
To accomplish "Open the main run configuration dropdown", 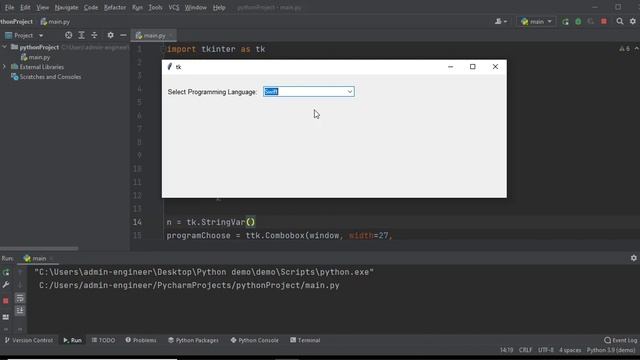I will coord(536,21).
